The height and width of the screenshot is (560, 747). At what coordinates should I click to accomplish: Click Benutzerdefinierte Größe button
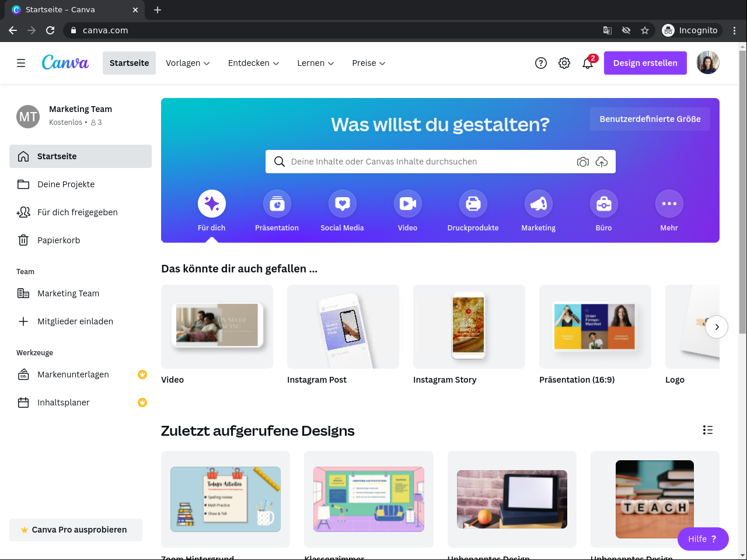point(650,119)
